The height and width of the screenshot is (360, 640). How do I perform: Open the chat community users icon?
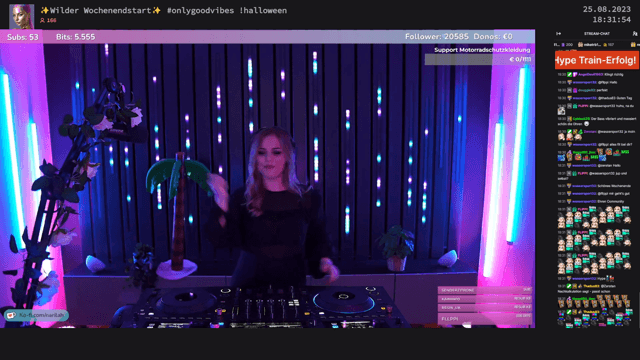[635, 33]
